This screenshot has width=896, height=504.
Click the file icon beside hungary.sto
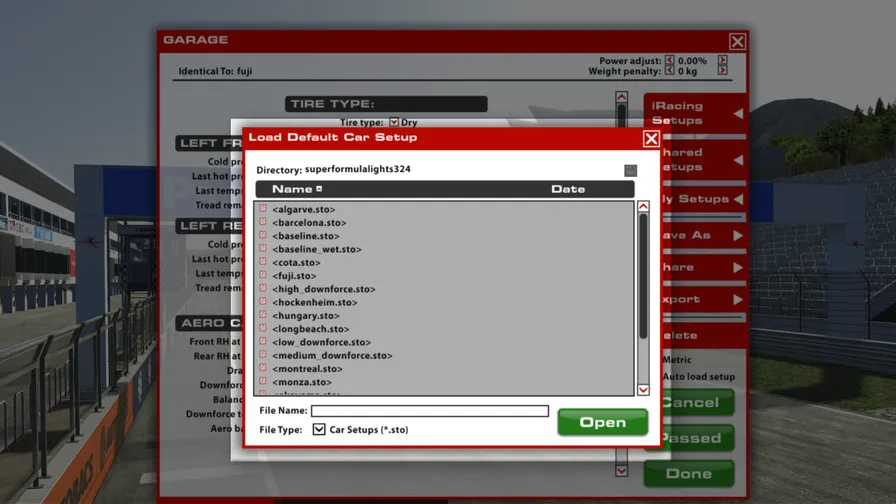[x=263, y=315]
